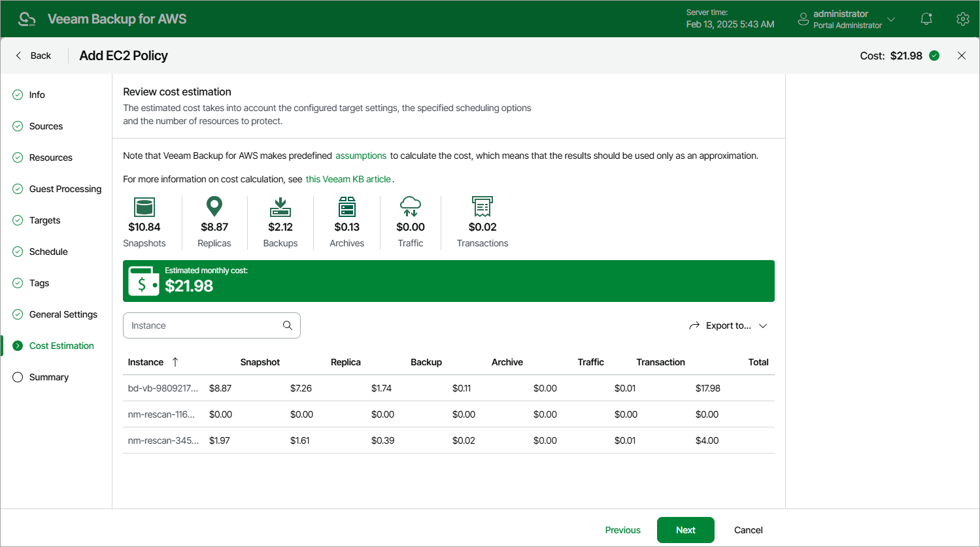The image size is (980, 547).
Task: Click the Next button
Action: click(685, 530)
